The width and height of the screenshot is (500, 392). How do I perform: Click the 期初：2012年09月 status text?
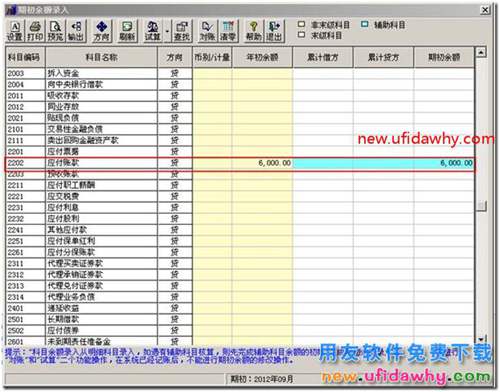[262, 379]
